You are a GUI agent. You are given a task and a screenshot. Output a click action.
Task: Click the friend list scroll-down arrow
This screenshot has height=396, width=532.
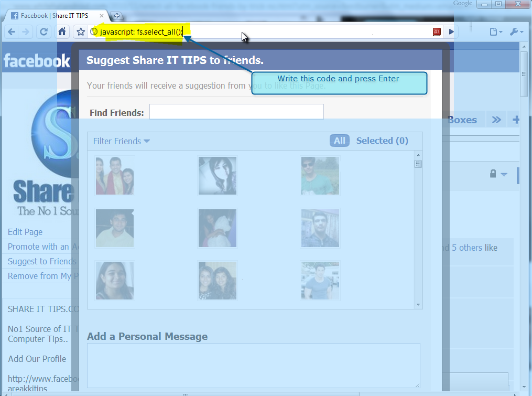tap(418, 305)
